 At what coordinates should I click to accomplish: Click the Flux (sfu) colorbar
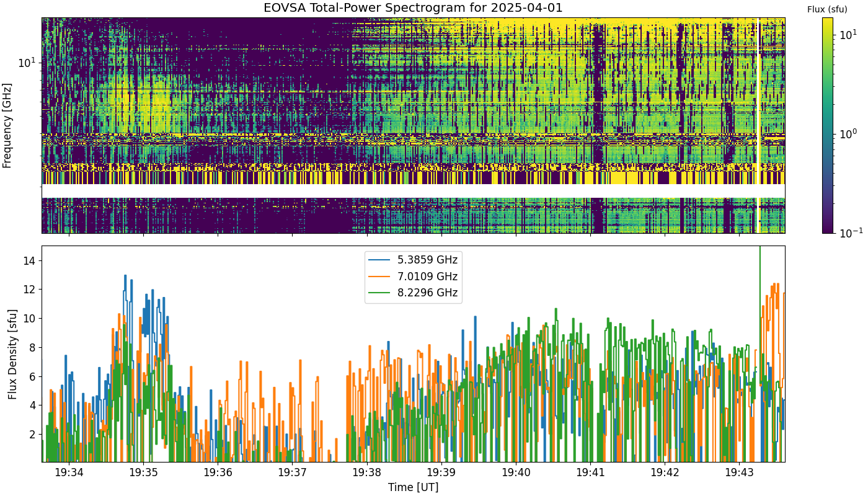[828, 125]
